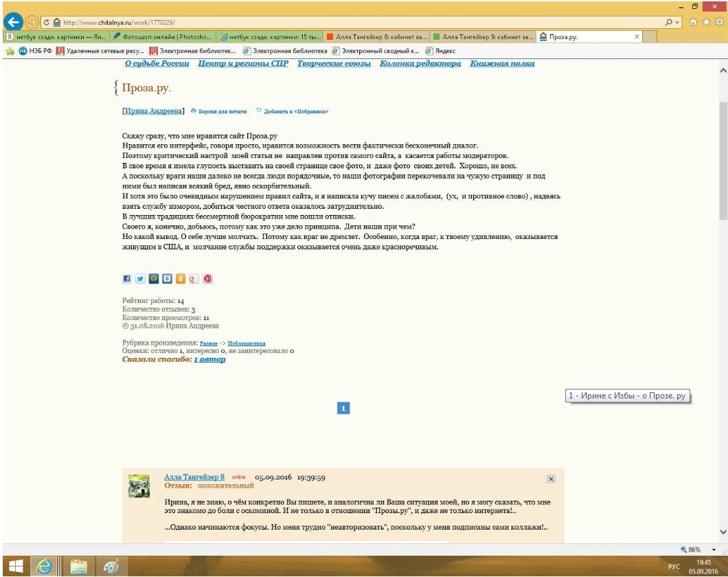Share via the VKontakte icon
Viewport: 728px width, 577px height.
167,278
